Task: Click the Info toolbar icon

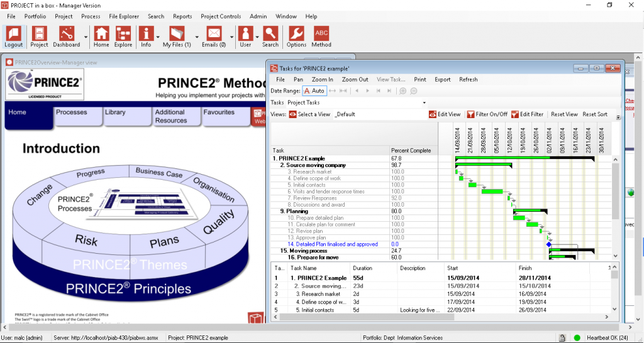Action: pyautogui.click(x=146, y=37)
